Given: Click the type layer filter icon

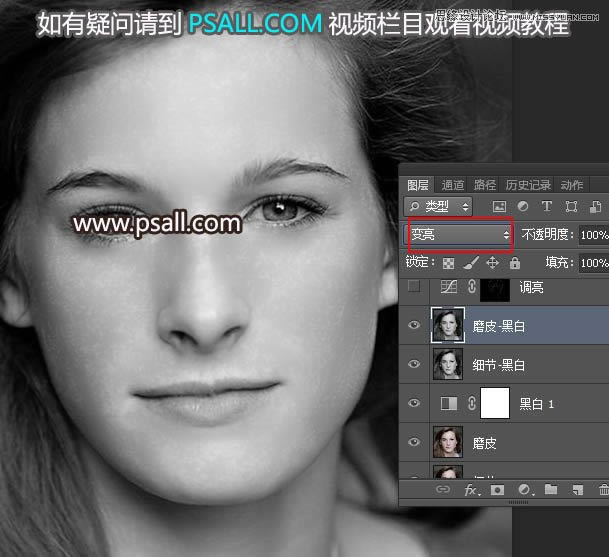Looking at the screenshot, I should [546, 206].
